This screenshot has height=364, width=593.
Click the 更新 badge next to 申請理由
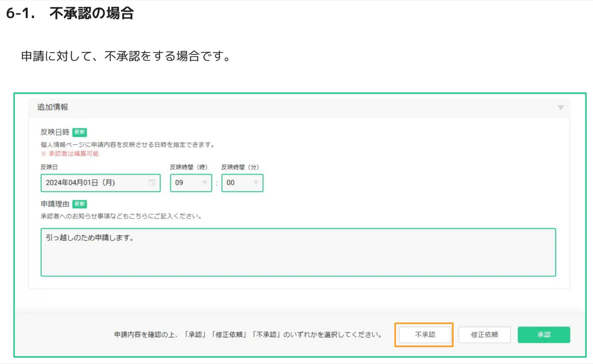click(80, 204)
